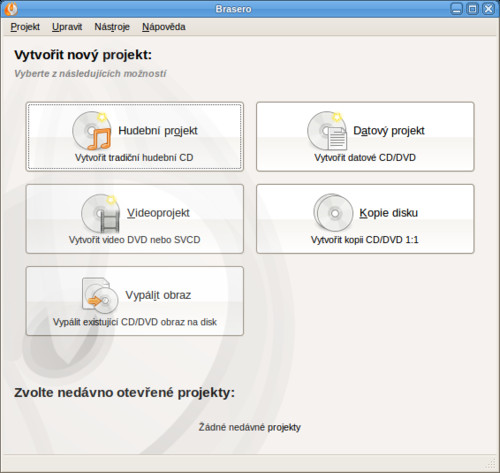Open the Upravit menu
The image size is (500, 473).
[x=67, y=27]
